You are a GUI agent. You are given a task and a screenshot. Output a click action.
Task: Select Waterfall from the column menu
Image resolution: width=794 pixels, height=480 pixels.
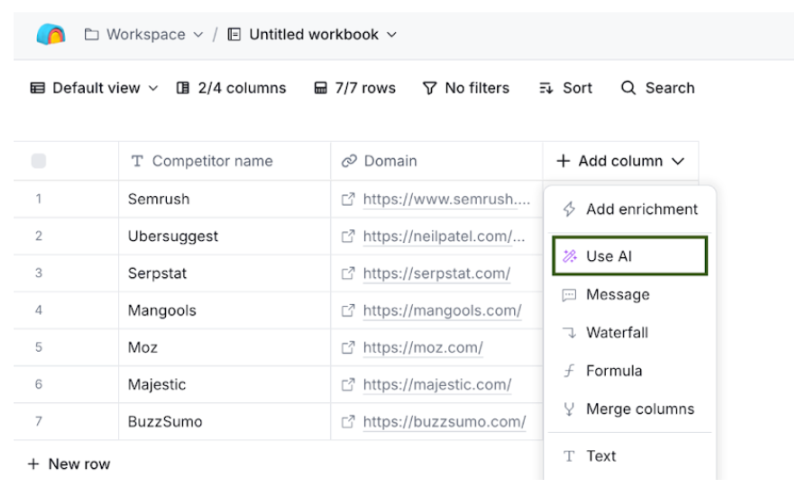(630, 333)
